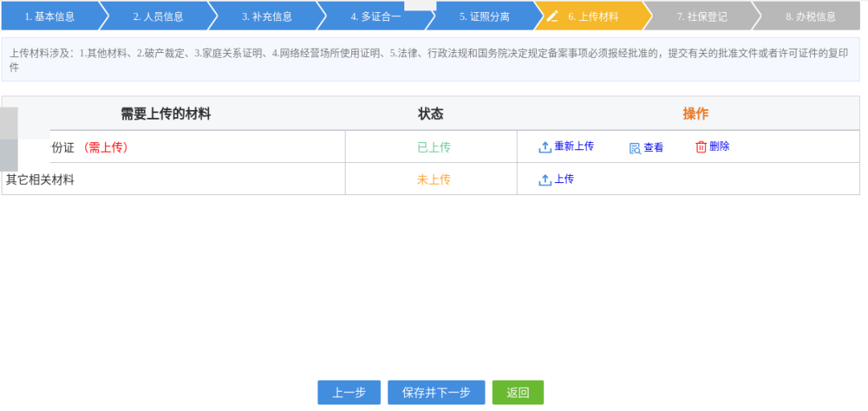Select step 5 证照分离

(484, 17)
